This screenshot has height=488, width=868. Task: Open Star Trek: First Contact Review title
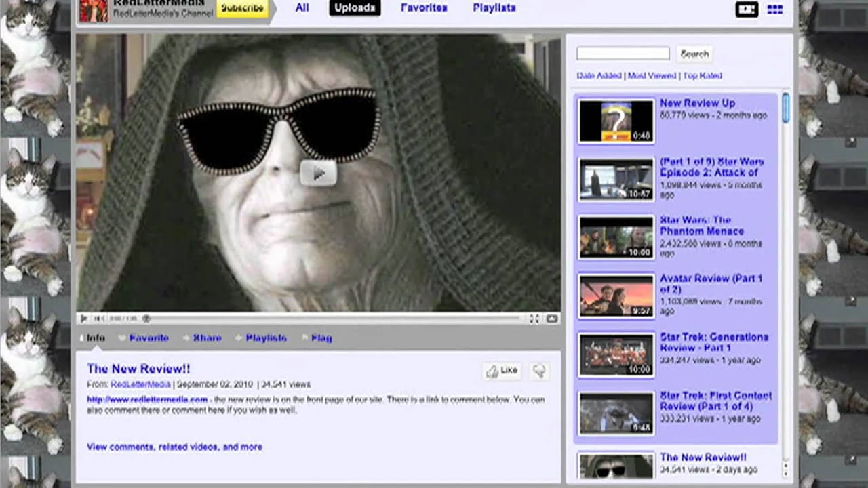[716, 401]
